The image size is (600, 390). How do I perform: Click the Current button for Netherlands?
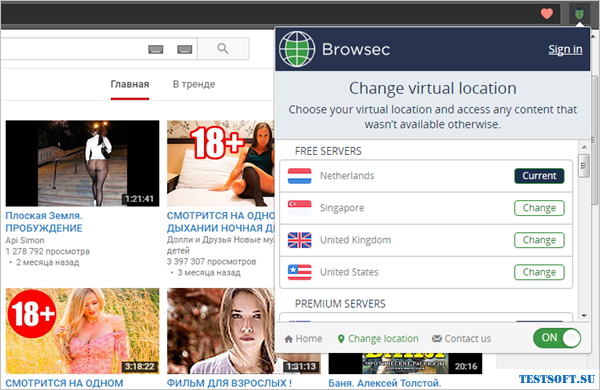[x=539, y=176]
